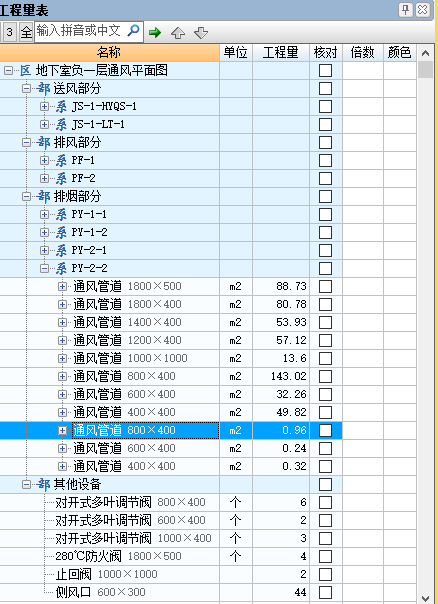Image resolution: width=438 pixels, height=604 pixels.
Task: Click the 系 icon of PF-1
Action: tap(61, 160)
